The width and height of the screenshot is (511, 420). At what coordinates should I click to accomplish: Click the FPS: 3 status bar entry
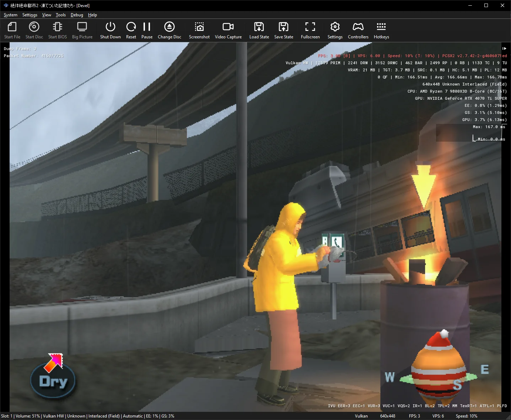tap(414, 416)
